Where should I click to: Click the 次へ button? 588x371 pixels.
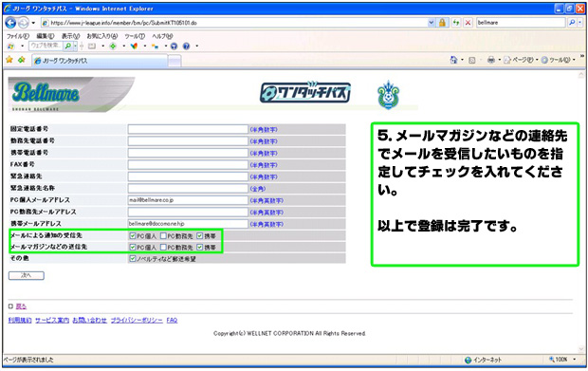pos(27,276)
